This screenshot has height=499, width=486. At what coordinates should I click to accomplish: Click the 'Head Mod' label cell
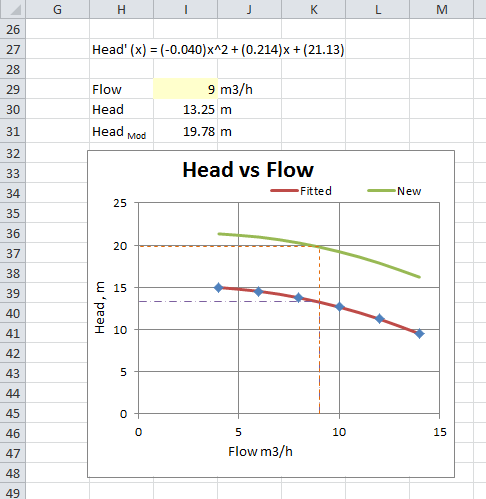pyautogui.click(x=121, y=131)
